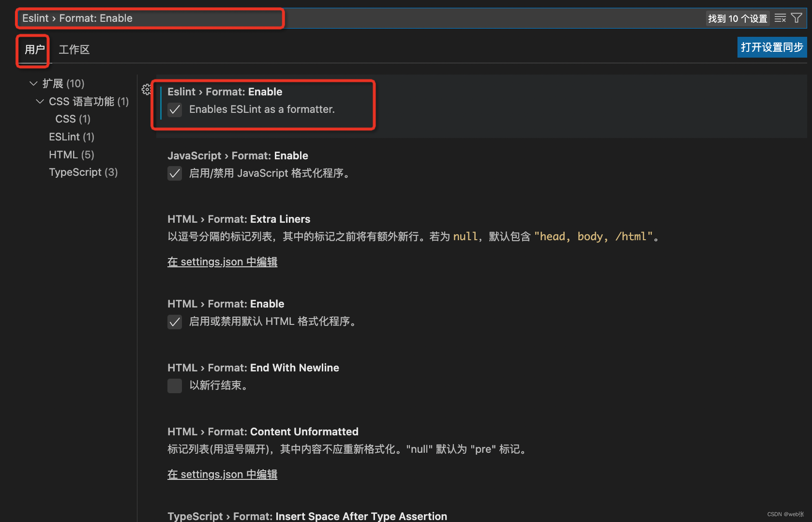812x522 pixels.
Task: Select the ESLint (1) tree item
Action: point(72,137)
